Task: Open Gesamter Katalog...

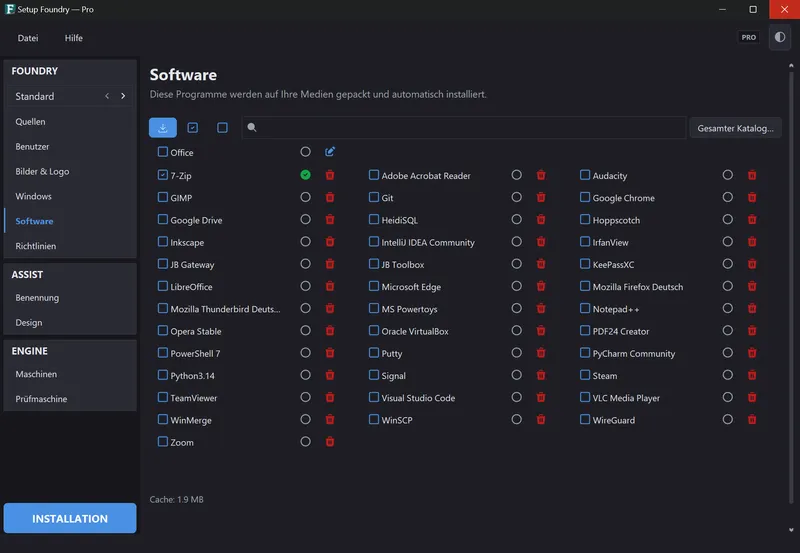Action: tap(735, 128)
